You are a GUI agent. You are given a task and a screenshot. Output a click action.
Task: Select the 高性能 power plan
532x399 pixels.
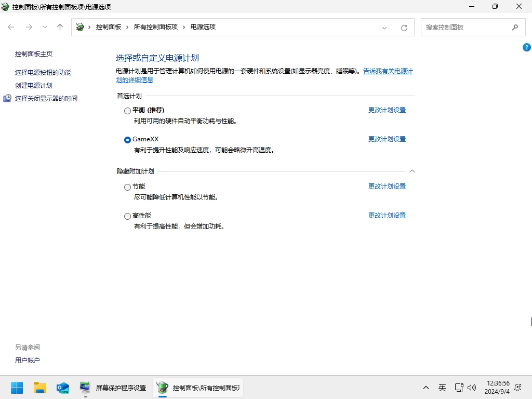tap(127, 216)
